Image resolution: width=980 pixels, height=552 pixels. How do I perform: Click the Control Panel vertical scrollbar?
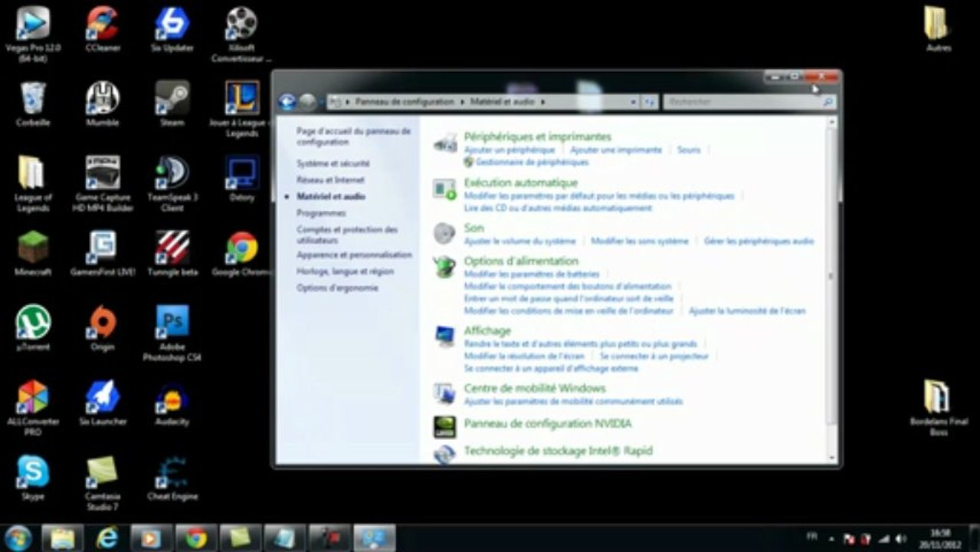pyautogui.click(x=831, y=289)
